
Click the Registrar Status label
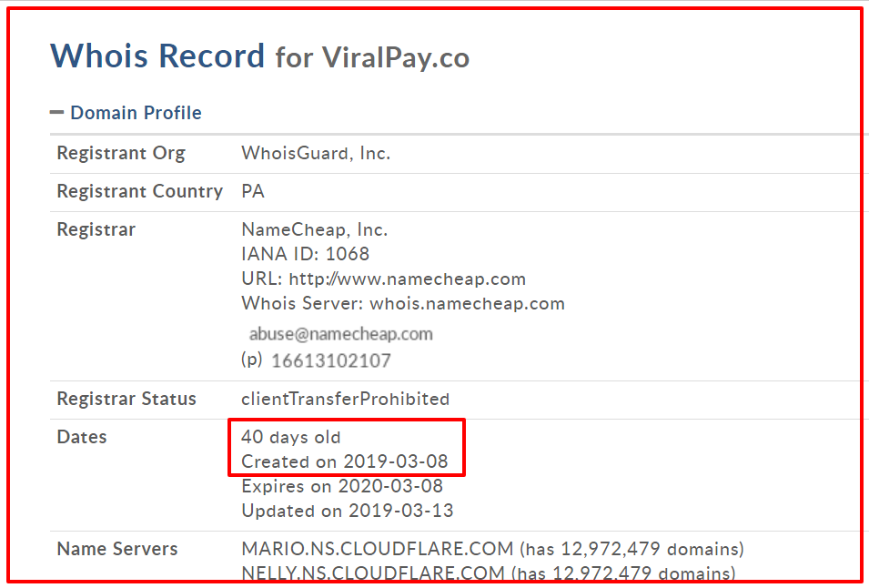click(x=126, y=399)
